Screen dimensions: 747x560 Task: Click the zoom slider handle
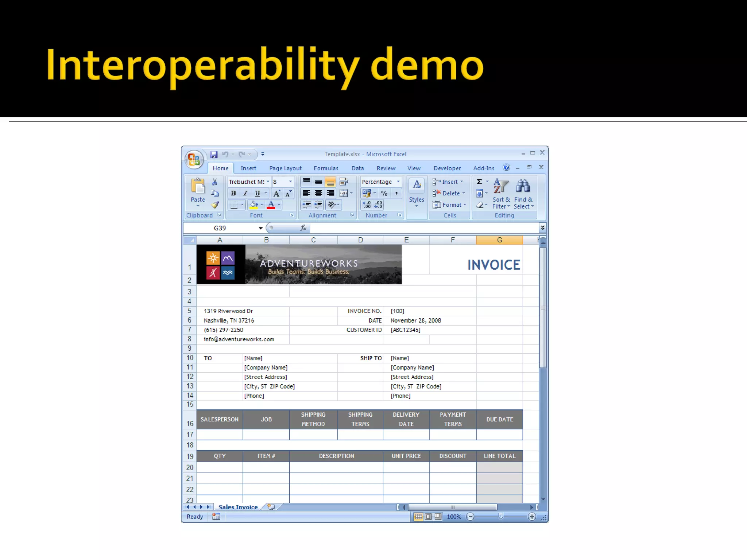tap(501, 517)
